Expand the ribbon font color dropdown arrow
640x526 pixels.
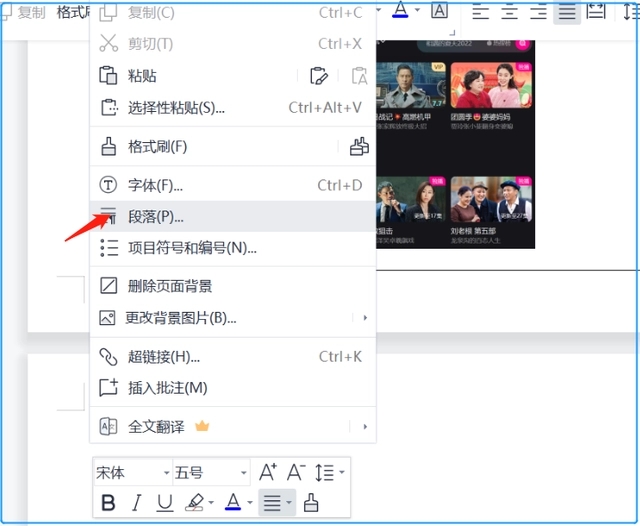(417, 10)
